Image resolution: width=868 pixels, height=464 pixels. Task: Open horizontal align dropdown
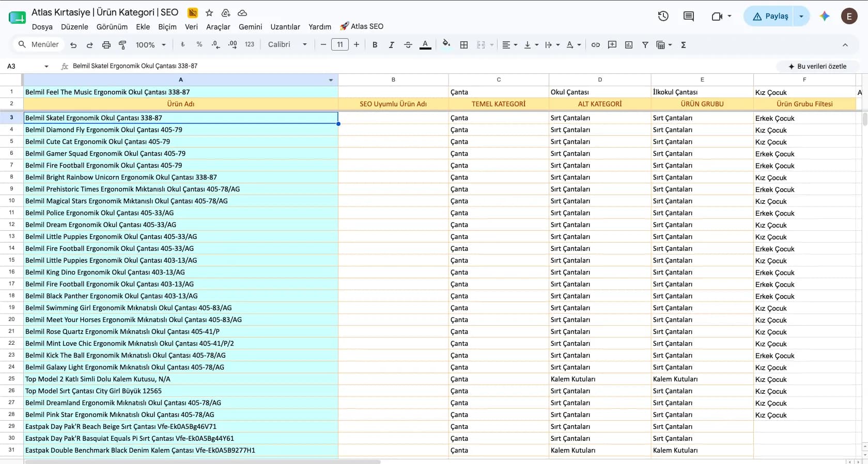509,45
